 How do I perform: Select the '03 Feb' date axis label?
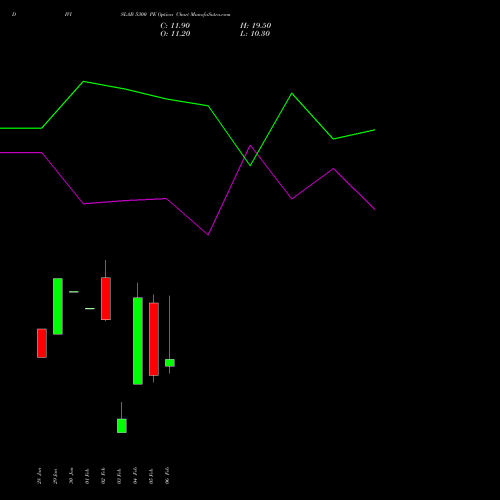(x=119, y=476)
